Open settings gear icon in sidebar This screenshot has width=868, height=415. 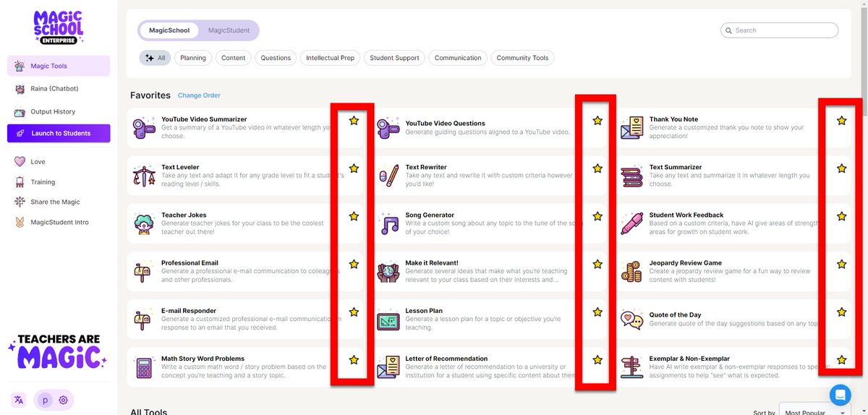click(63, 400)
